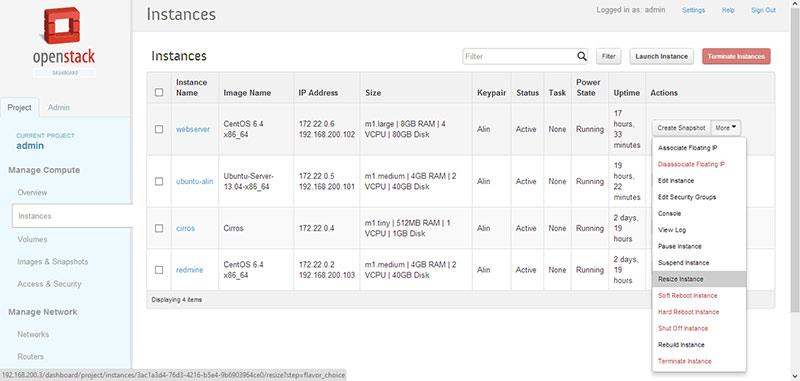Click the OpenStack logo
Image resolution: width=800 pixels, height=381 pixels.
pos(64,42)
